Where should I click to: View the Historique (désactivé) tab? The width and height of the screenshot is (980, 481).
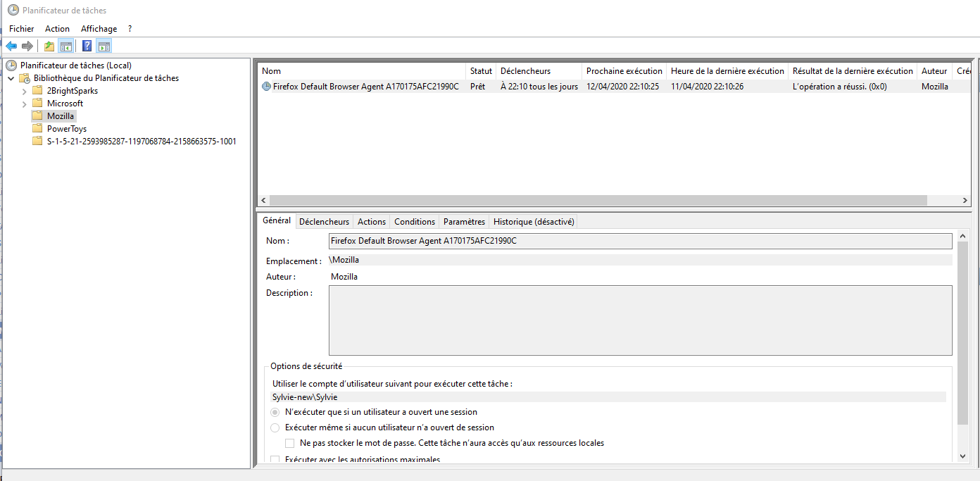534,222
